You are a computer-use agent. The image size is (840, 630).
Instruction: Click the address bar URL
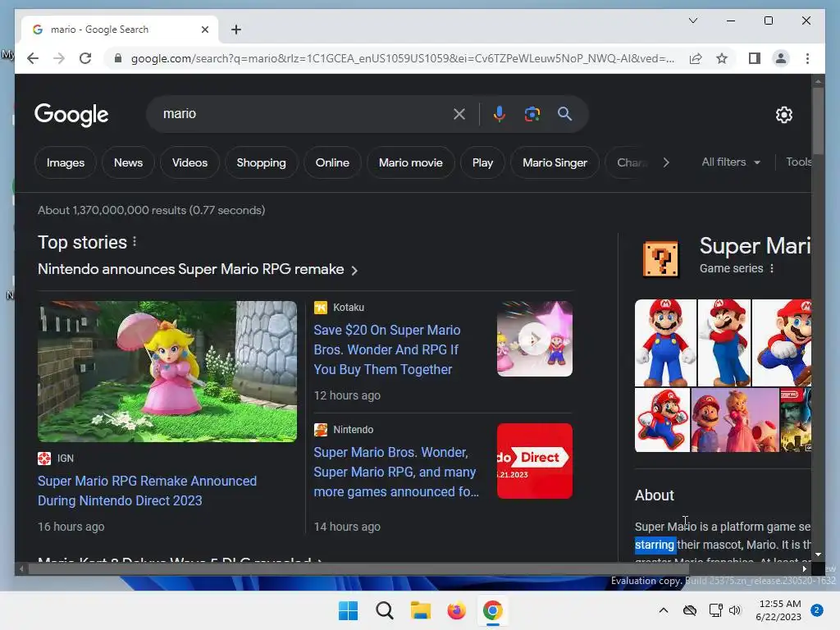403,58
